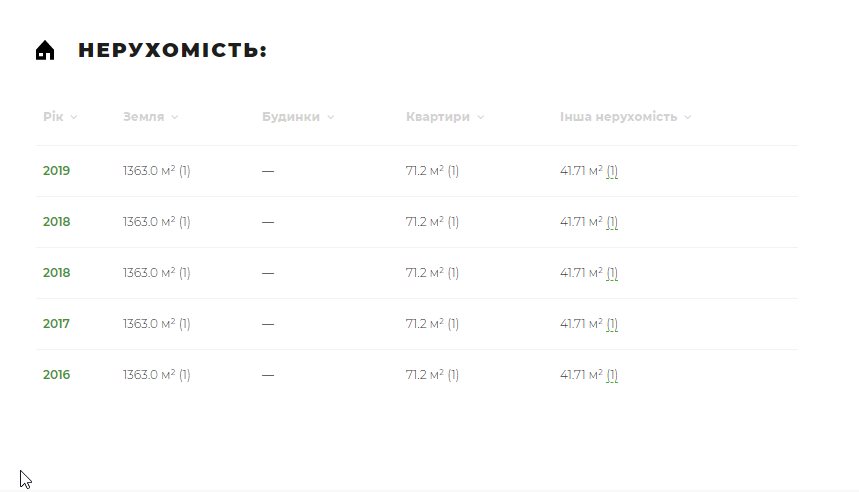Open the first 2018 year link
This screenshot has width=859, height=492.
pos(56,222)
